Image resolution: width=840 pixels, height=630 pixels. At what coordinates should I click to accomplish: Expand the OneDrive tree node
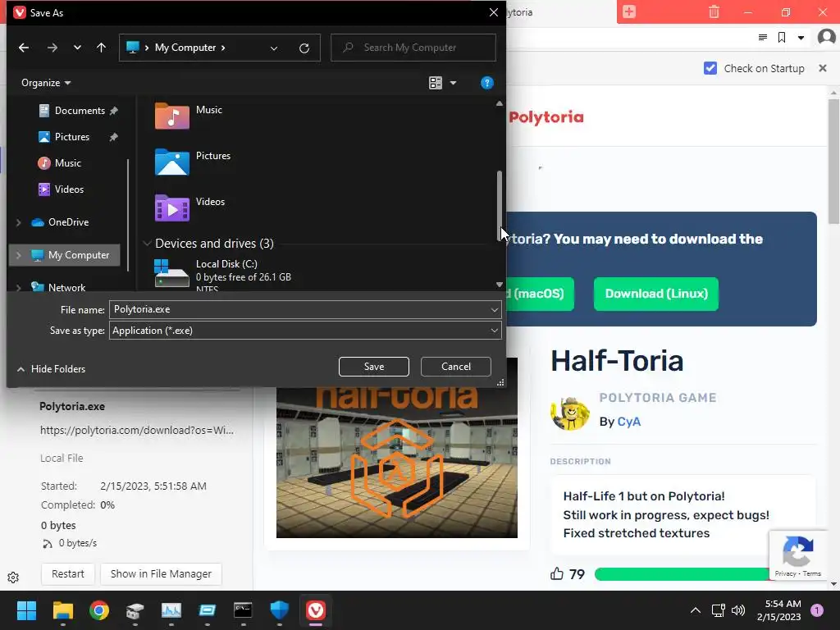[x=19, y=222]
